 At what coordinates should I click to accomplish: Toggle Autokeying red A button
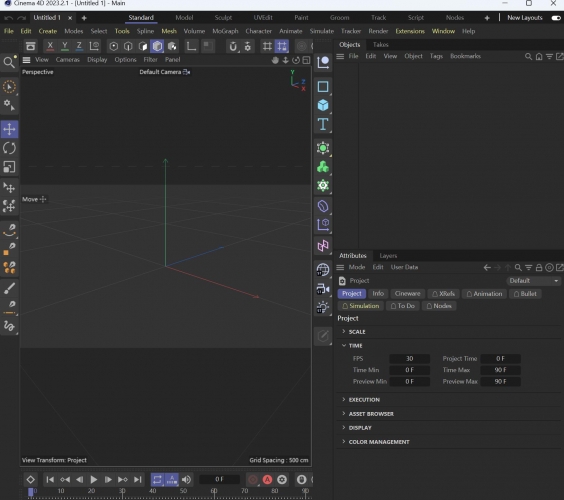(267, 479)
